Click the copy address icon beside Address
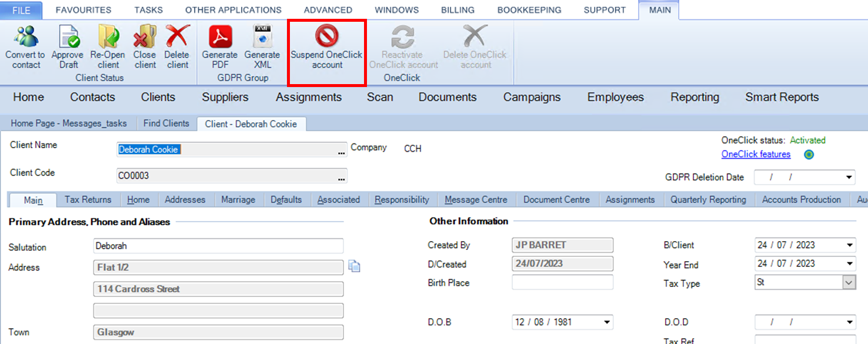Screen dimensions: 868x344 [354, 267]
